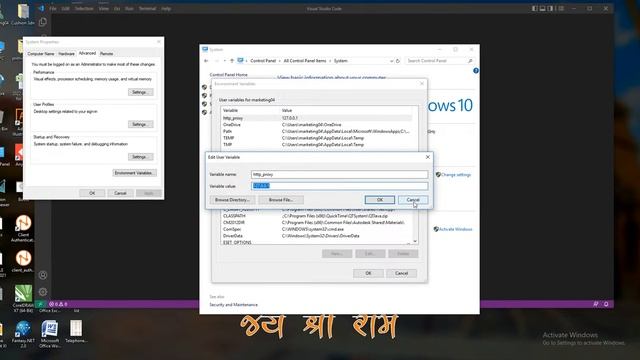Click Up arrow in System control panel
640x360 pixels.
[232, 61]
